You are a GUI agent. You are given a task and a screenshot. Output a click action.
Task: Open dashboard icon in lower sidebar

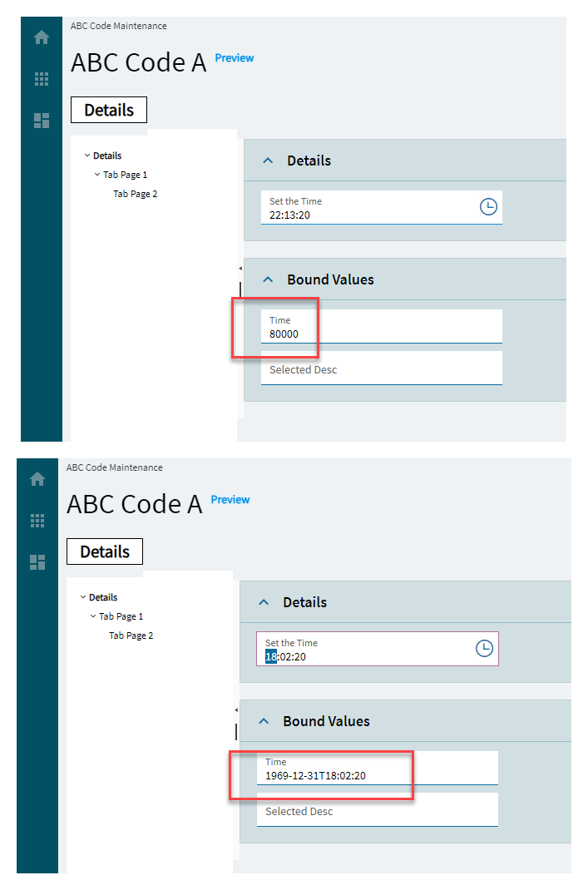point(37,562)
